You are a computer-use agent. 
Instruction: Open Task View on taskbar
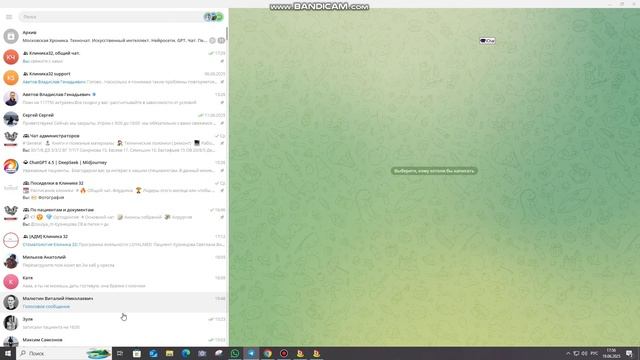click(x=120, y=353)
